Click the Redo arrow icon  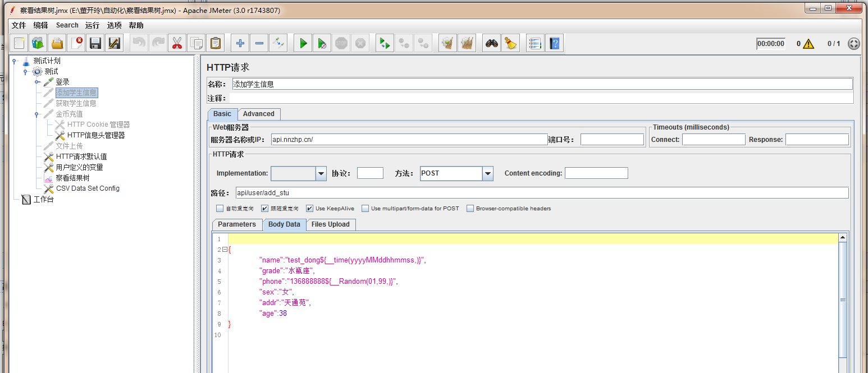158,43
